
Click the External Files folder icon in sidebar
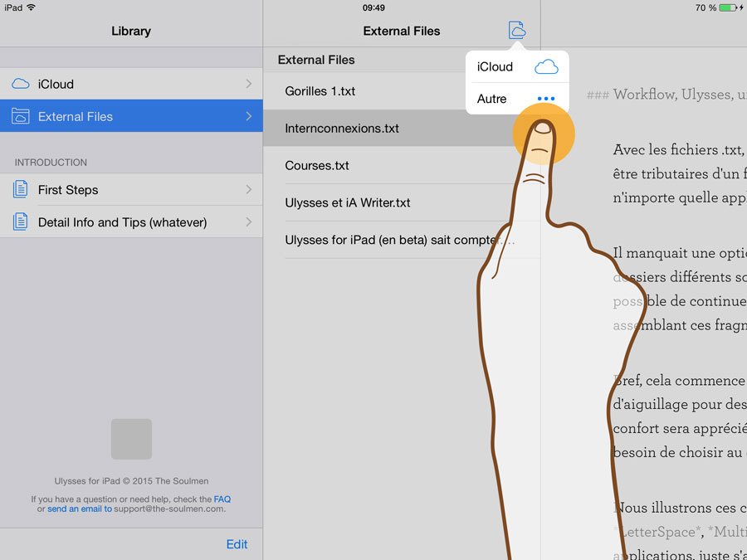21,116
